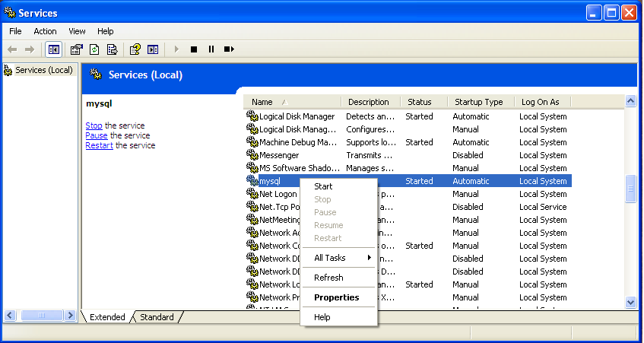The width and height of the screenshot is (644, 343).
Task: Select Refresh in the context menu
Action: [328, 278]
